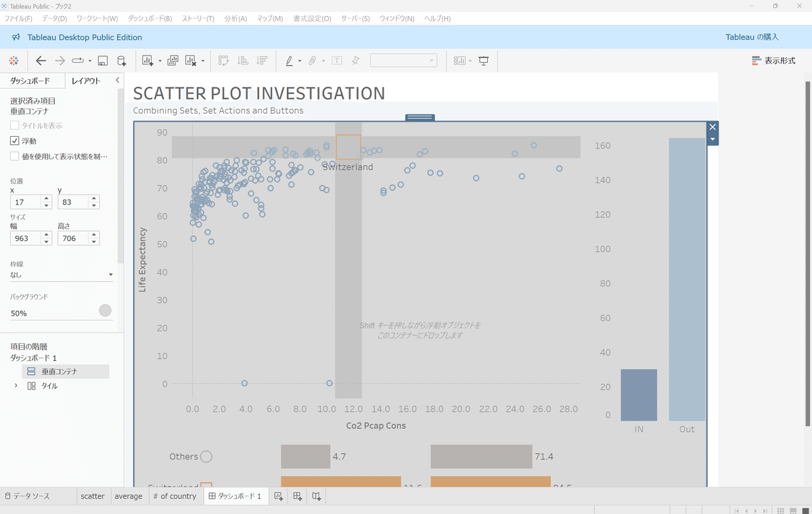Screen dimensions: 812x514
Task: Click the show filmstrip icon
Action: (x=792, y=510)
